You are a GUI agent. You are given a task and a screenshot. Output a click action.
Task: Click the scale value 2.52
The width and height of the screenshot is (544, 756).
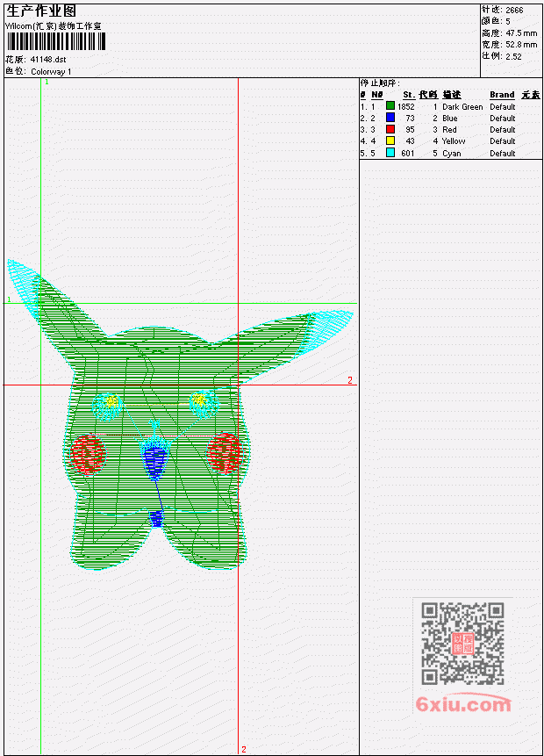click(x=513, y=56)
